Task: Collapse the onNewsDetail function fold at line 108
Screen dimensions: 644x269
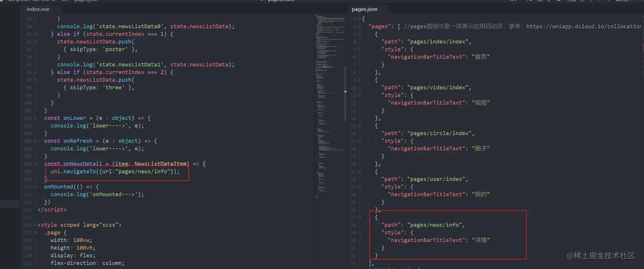Action: pyautogui.click(x=35, y=164)
